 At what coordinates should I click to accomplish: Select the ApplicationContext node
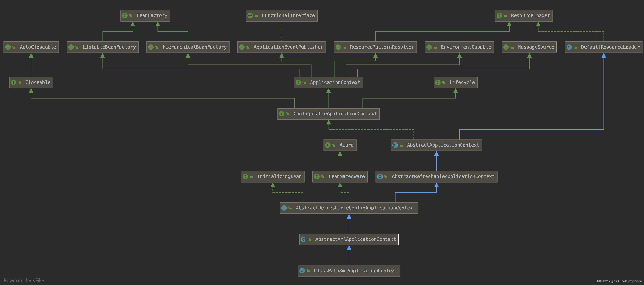click(335, 83)
